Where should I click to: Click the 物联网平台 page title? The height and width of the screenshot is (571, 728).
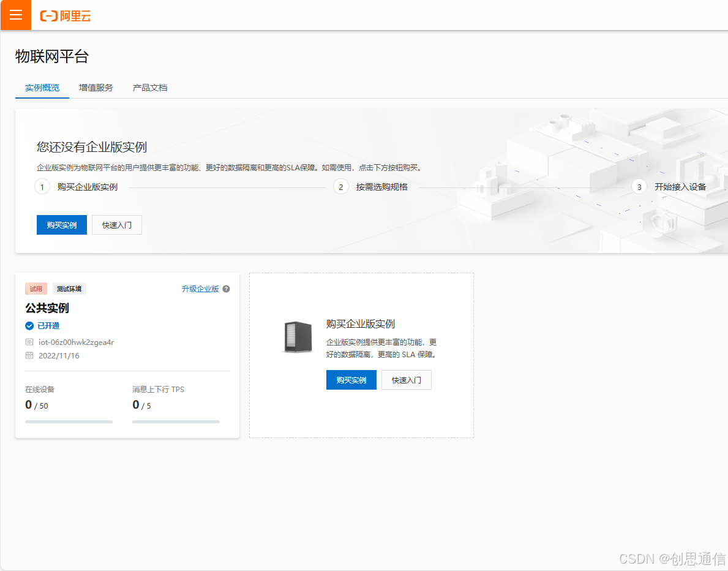pyautogui.click(x=52, y=56)
